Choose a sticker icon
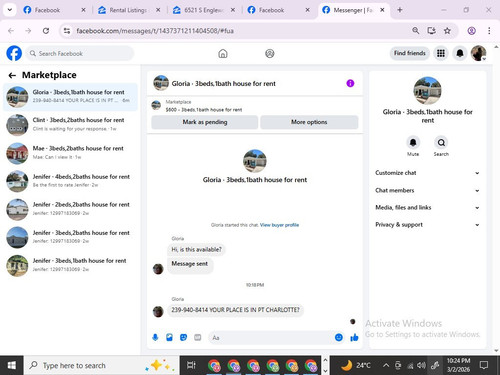 point(183,338)
